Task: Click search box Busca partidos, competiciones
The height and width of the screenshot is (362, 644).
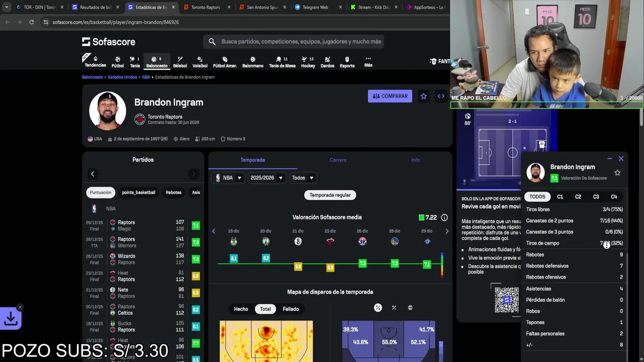Action: coord(294,42)
